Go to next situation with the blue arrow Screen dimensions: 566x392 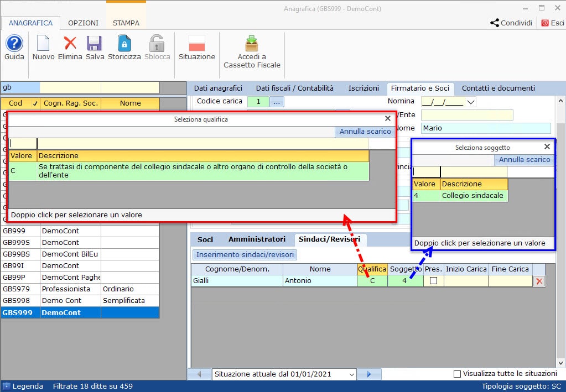click(x=369, y=374)
